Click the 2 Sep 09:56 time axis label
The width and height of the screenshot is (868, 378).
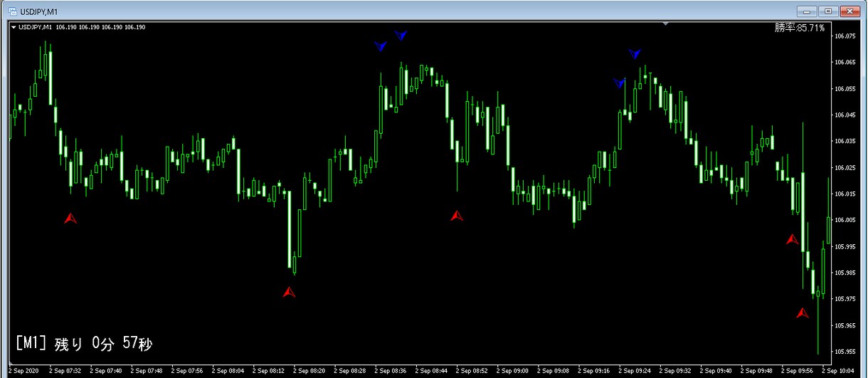798,371
